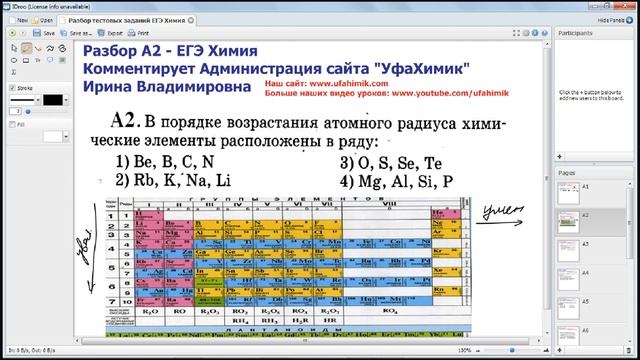Click the canvas horizontal scrollbar left arrow
The image size is (640, 360).
click(x=78, y=340)
